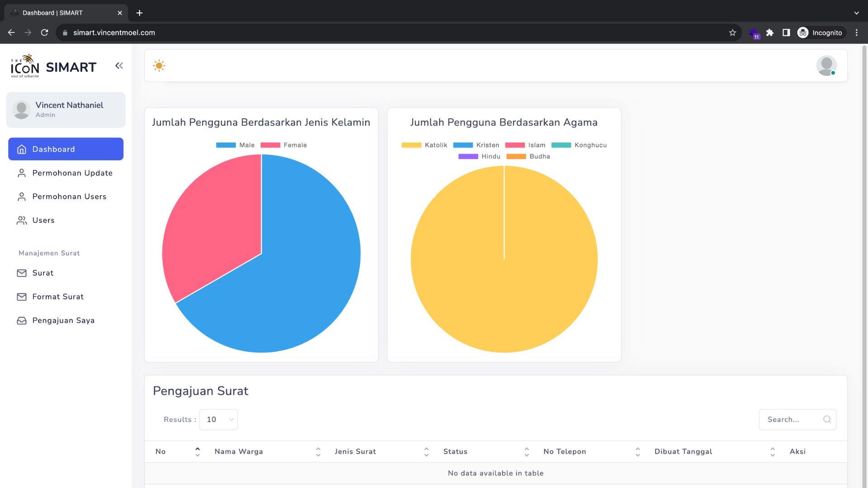Viewport: 868px width, 488px height.
Task: Sort table by Nama Warga column
Action: click(239, 451)
